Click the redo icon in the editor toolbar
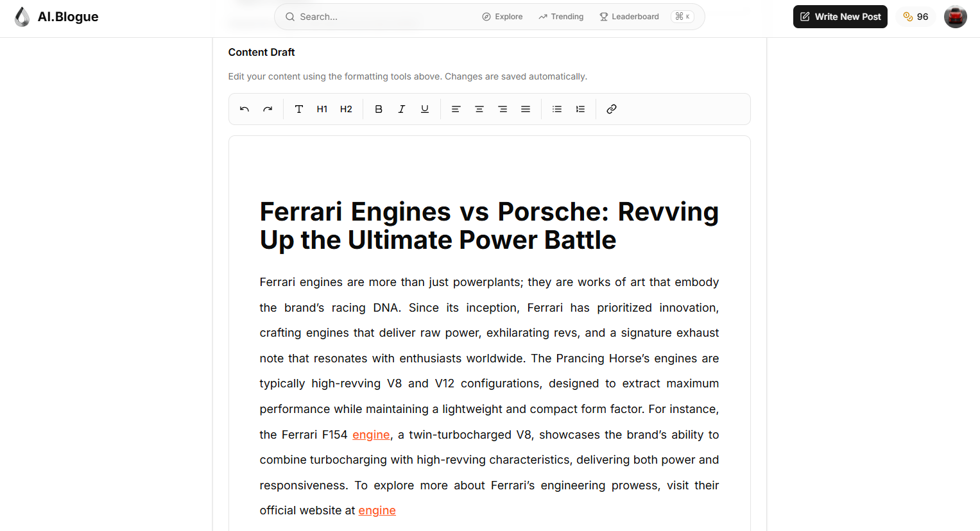Image resolution: width=980 pixels, height=531 pixels. coord(268,109)
